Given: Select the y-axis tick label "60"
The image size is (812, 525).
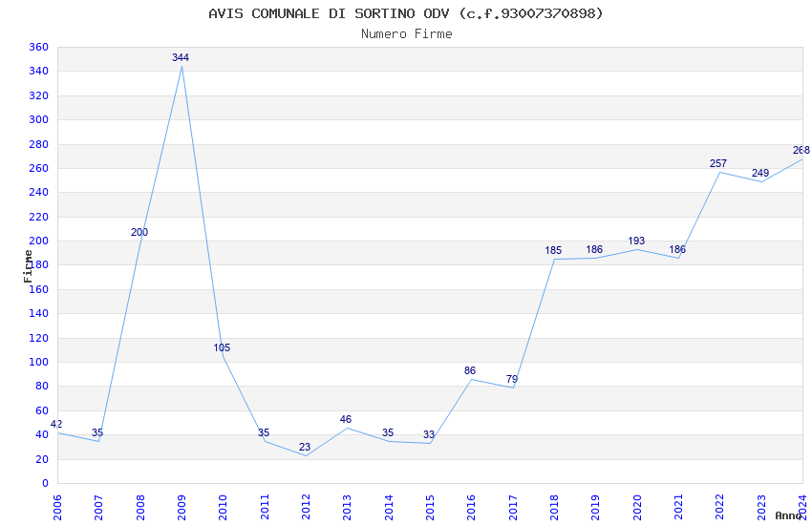Looking at the screenshot, I should pyautogui.click(x=41, y=410).
